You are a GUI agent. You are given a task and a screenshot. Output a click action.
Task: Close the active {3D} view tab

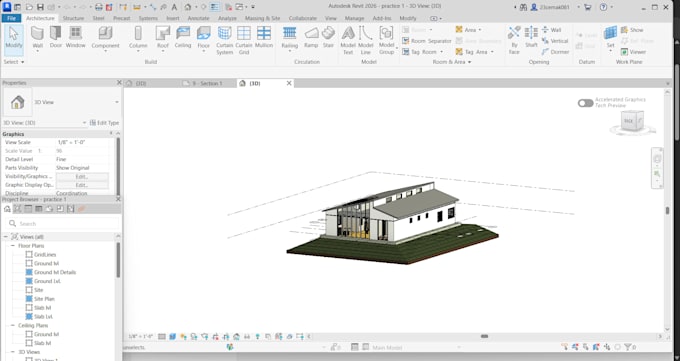coord(289,83)
